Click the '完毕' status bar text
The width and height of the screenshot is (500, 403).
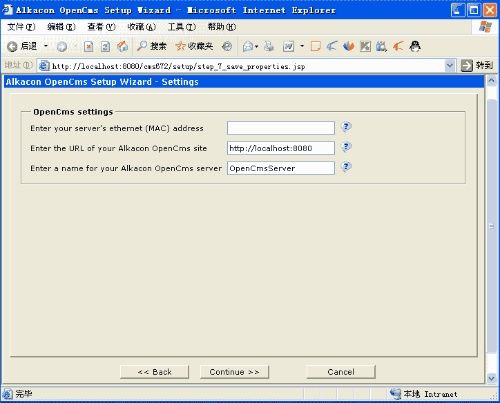[x=24, y=394]
